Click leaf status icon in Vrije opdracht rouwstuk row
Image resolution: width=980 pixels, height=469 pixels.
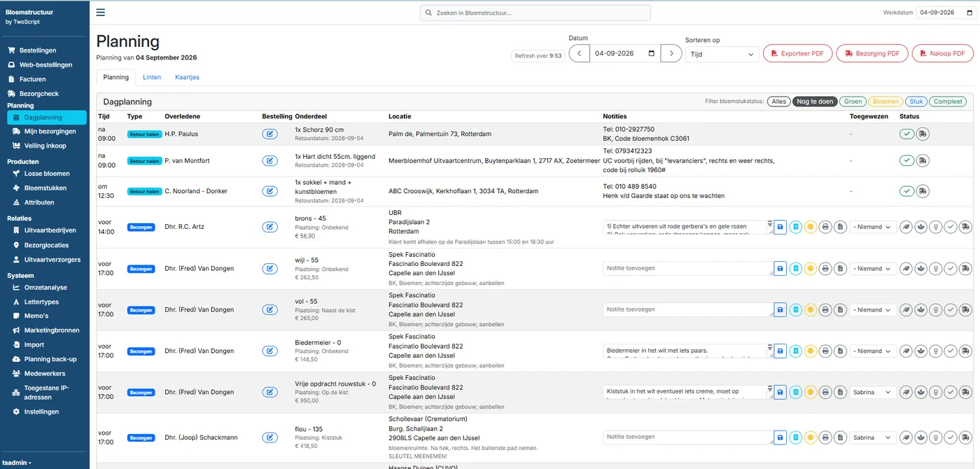906,392
